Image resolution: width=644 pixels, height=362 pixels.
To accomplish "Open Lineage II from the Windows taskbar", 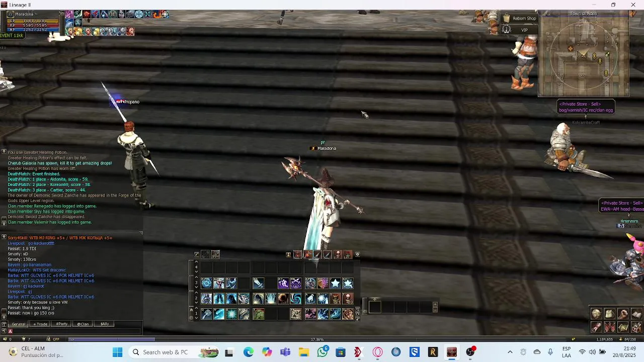I will point(451,352).
